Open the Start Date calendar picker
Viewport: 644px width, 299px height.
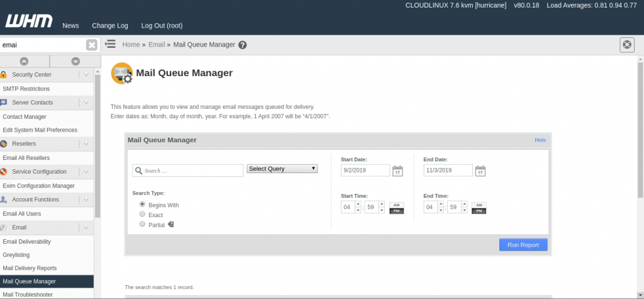[397, 171]
